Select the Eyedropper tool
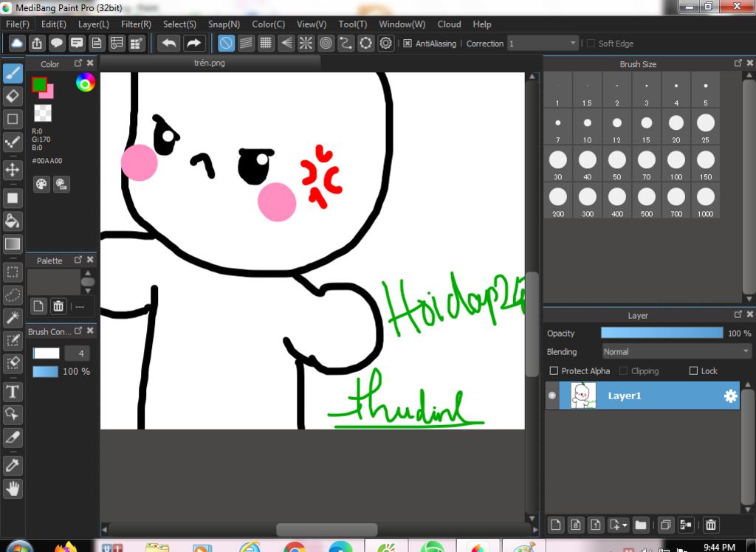The image size is (756, 552). click(x=13, y=465)
